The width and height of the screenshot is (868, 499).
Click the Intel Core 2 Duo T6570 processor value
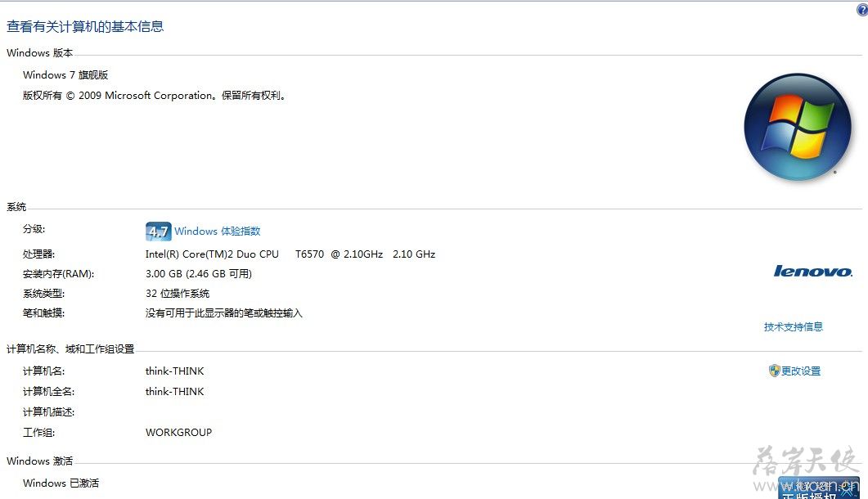pos(290,254)
